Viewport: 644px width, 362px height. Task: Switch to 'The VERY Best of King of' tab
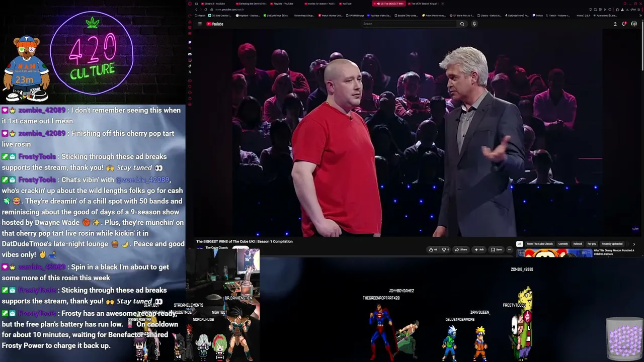pos(424,4)
